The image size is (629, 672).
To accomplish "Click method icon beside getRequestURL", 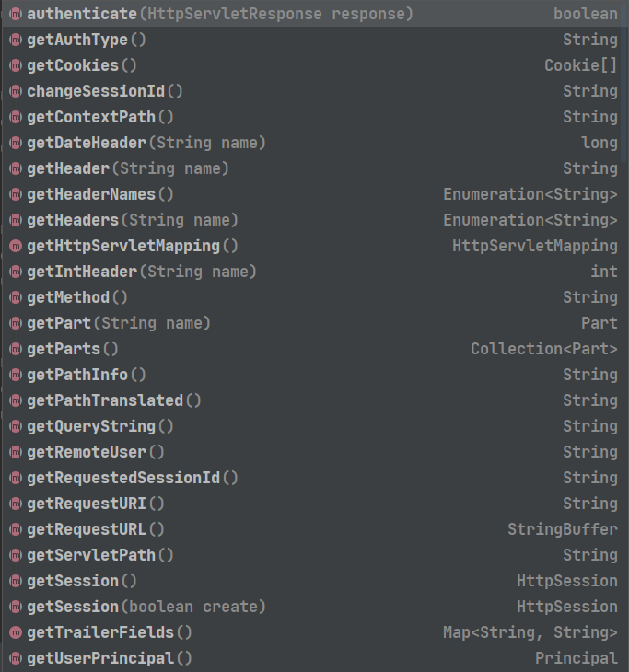I will coord(16,529).
